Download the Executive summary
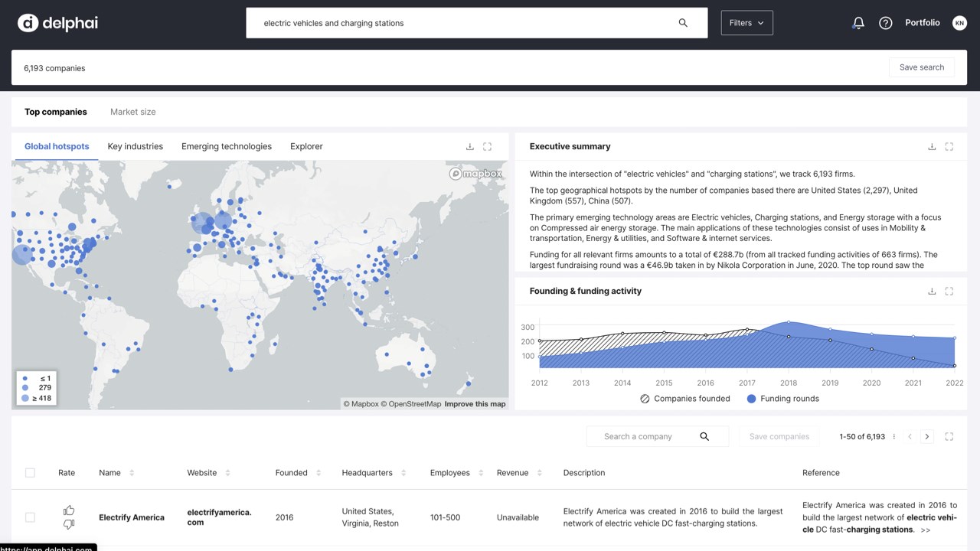980x551 pixels. 932,147
